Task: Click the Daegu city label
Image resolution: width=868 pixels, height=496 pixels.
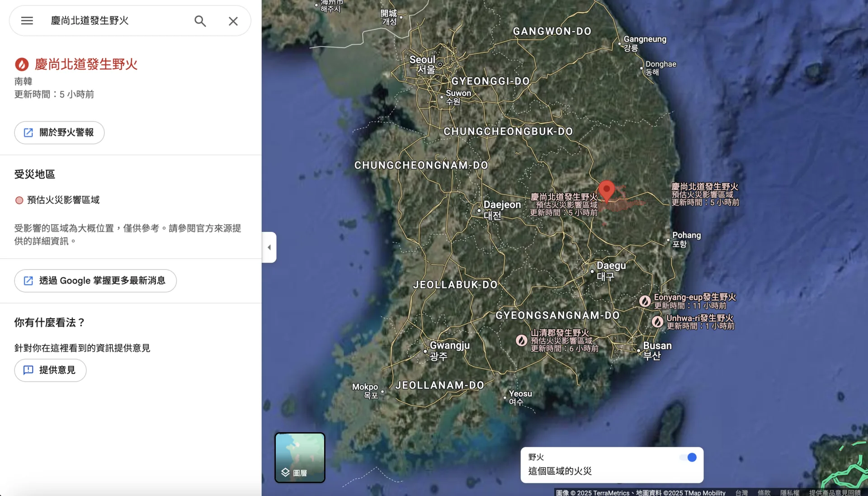Action: pyautogui.click(x=611, y=271)
